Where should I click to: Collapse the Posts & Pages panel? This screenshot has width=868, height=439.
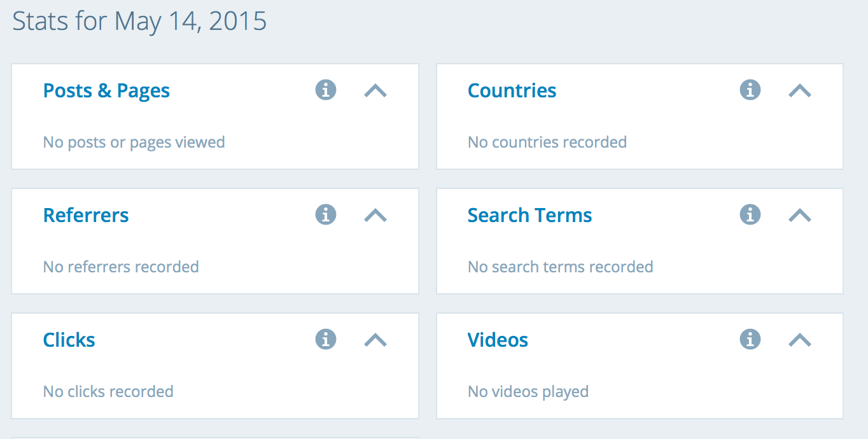point(375,91)
